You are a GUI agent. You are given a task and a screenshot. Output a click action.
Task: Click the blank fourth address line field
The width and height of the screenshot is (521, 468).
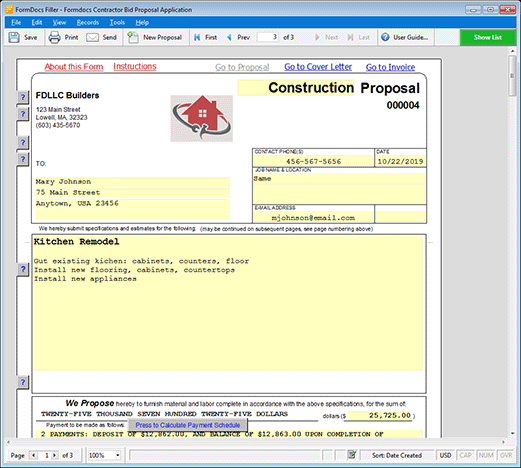(132, 215)
